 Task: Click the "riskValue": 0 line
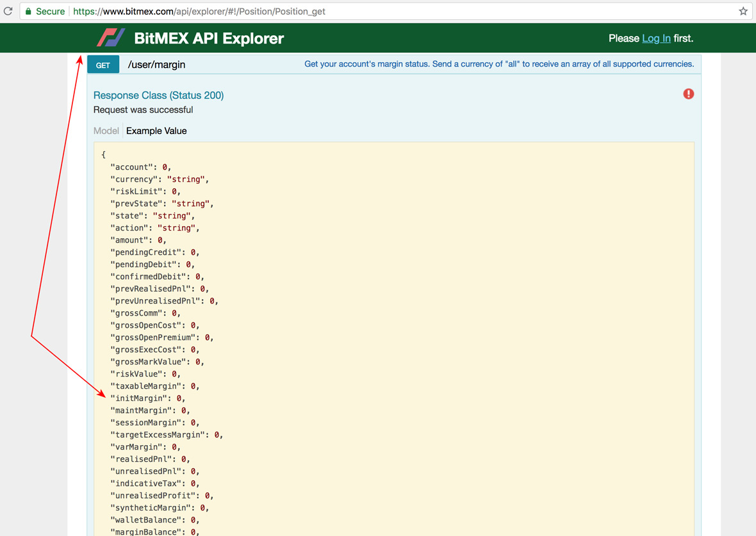point(145,374)
